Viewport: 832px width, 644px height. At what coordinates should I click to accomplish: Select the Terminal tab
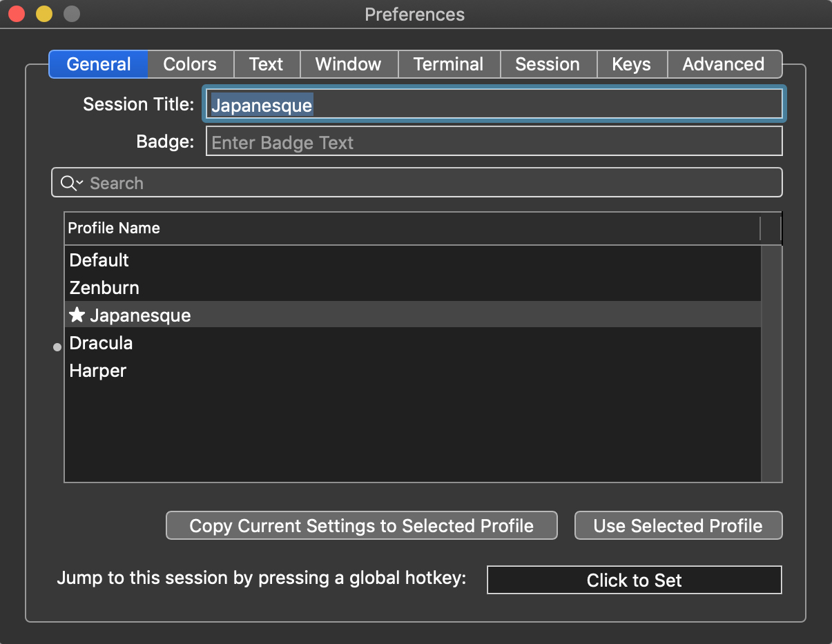click(x=449, y=64)
